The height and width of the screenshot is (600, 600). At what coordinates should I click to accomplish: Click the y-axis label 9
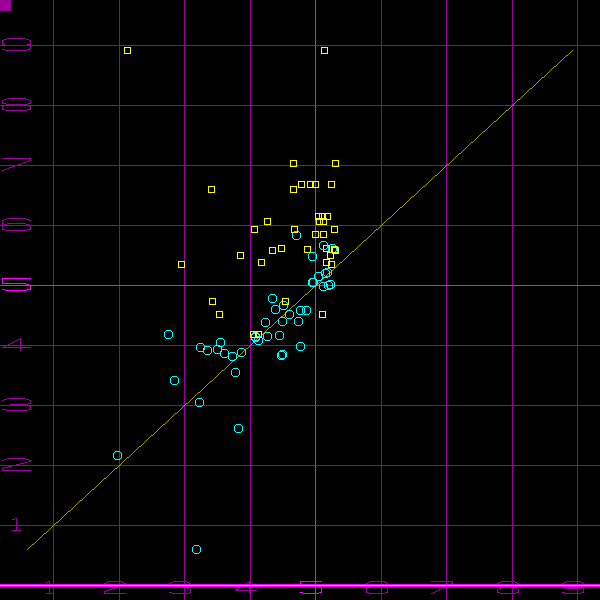(15, 45)
